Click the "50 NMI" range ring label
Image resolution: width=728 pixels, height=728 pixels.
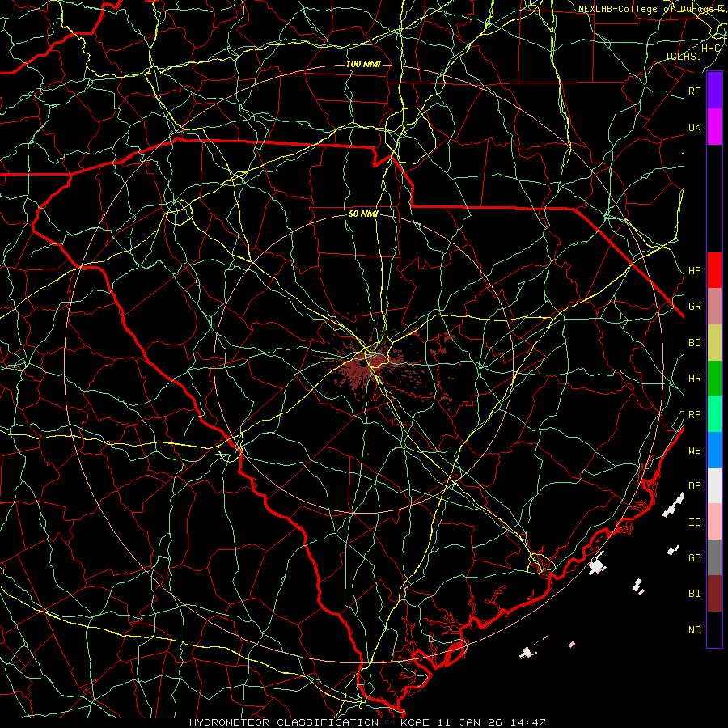coord(363,214)
